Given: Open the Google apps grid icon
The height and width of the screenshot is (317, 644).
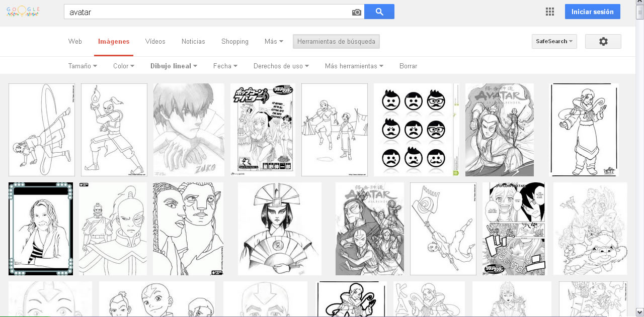Looking at the screenshot, I should [549, 12].
